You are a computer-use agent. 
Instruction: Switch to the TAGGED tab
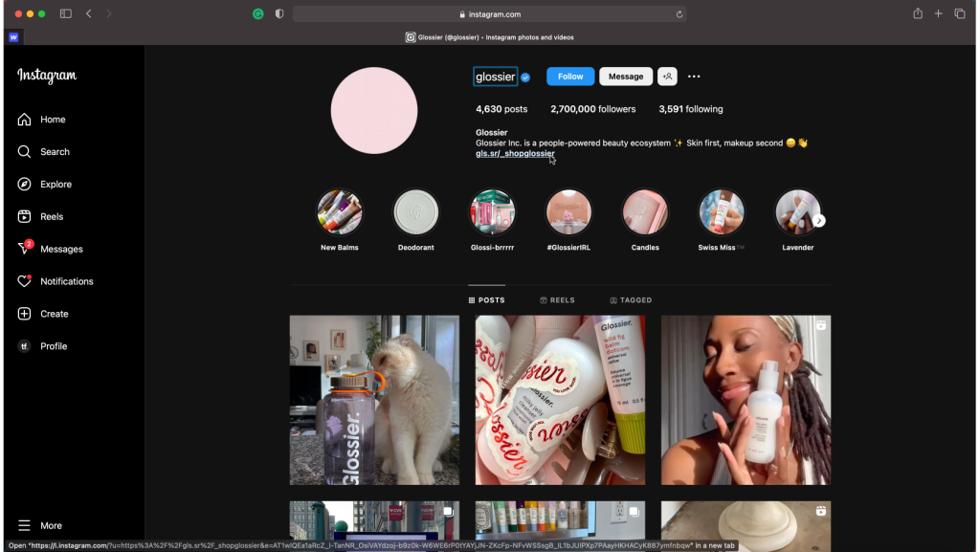click(631, 300)
